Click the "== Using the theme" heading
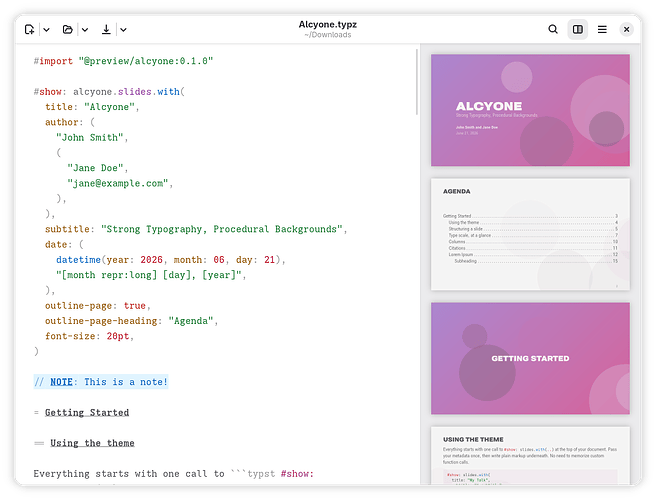The image size is (656, 500). (x=84, y=443)
